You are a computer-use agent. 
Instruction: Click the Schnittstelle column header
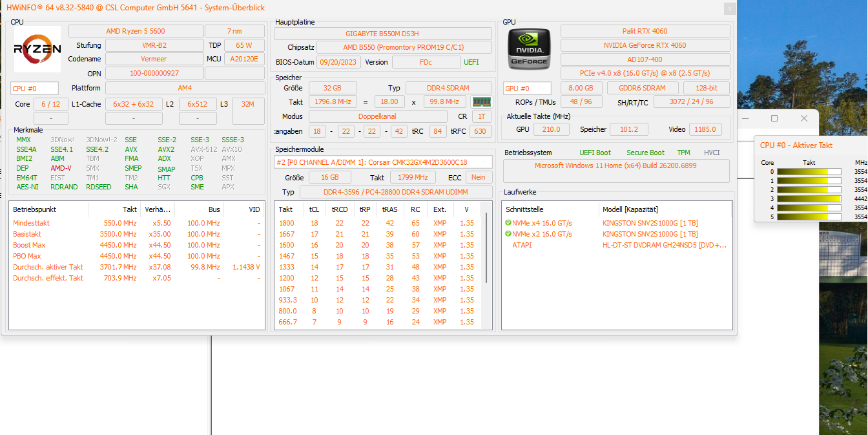(551, 209)
